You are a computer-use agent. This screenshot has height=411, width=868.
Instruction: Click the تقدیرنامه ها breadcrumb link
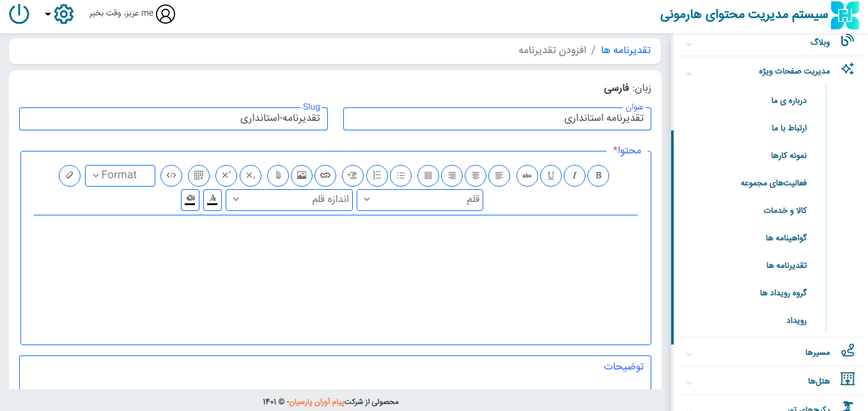click(626, 50)
